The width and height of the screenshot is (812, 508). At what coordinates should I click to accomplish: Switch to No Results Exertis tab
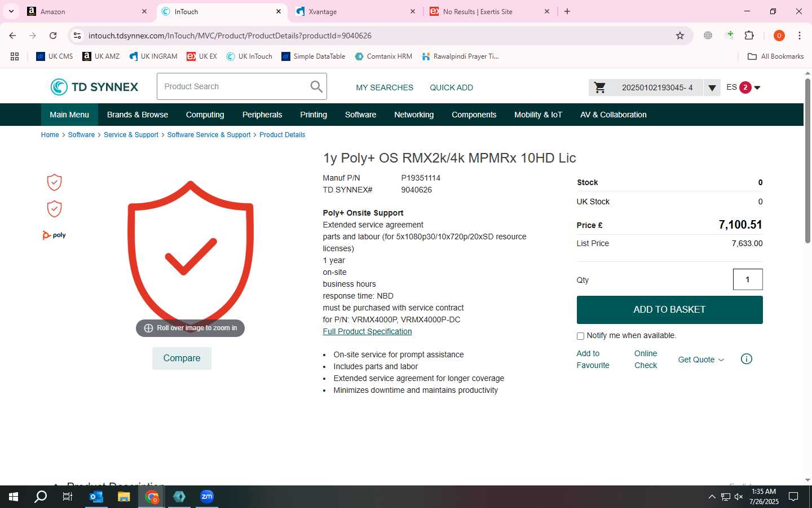click(489, 11)
